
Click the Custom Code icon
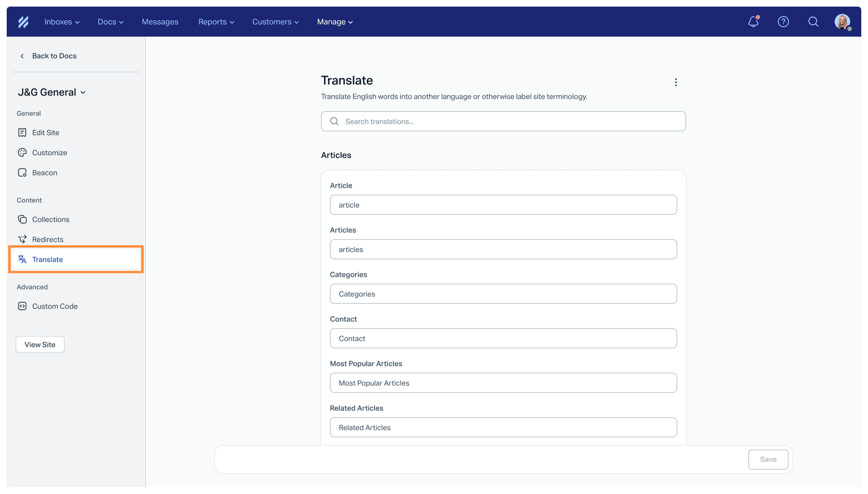(22, 306)
